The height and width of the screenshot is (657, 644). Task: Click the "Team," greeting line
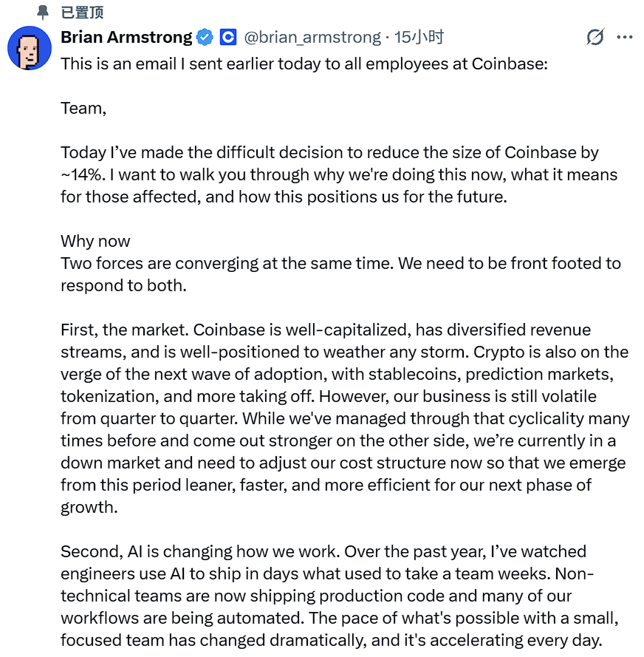click(83, 109)
